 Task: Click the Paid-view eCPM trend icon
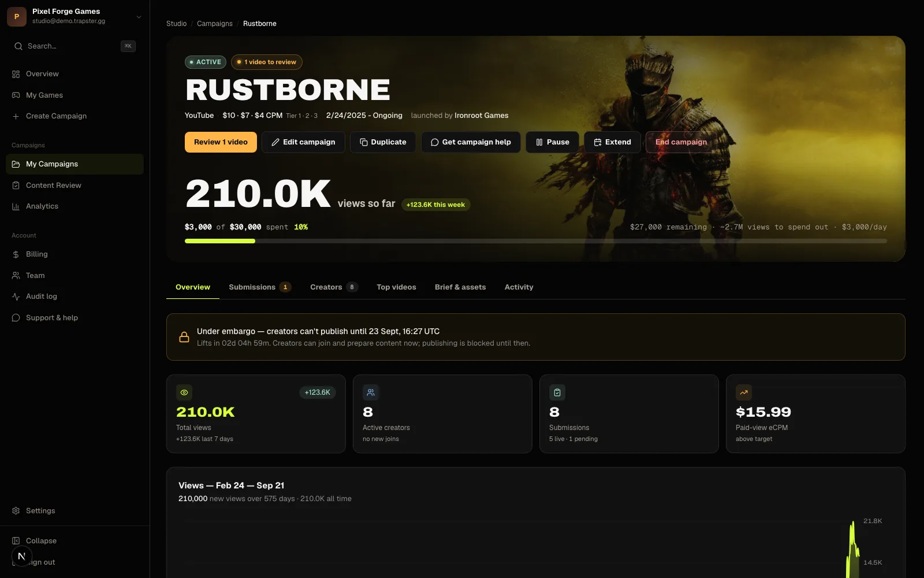[744, 392]
